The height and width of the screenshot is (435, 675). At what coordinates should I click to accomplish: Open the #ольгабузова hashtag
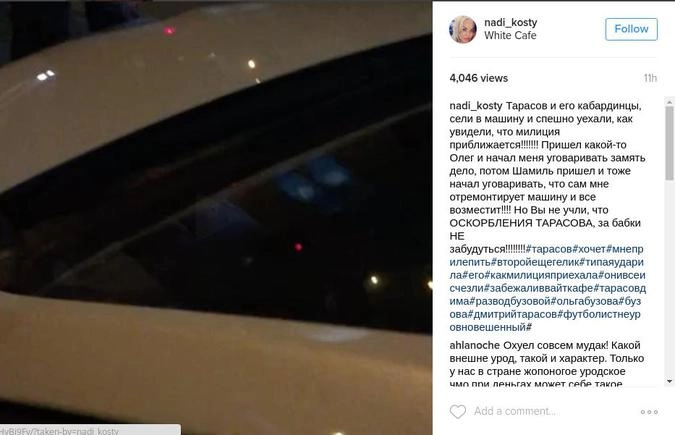(585, 301)
